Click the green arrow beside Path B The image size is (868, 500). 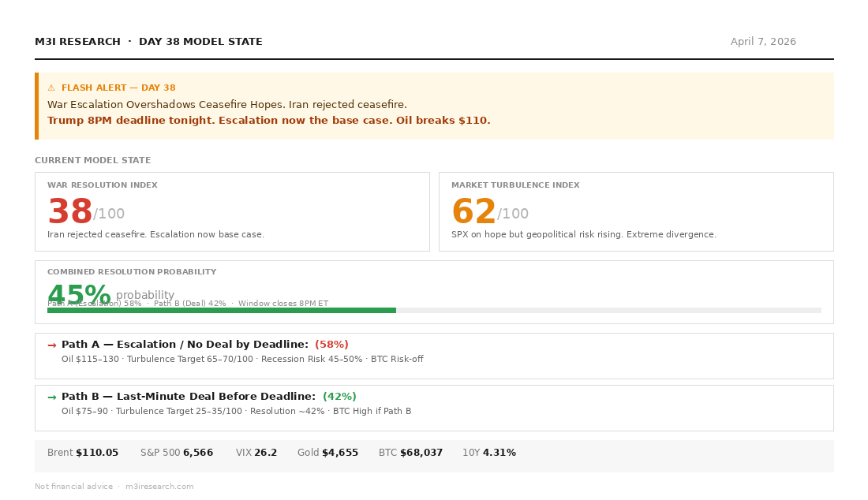click(x=52, y=397)
